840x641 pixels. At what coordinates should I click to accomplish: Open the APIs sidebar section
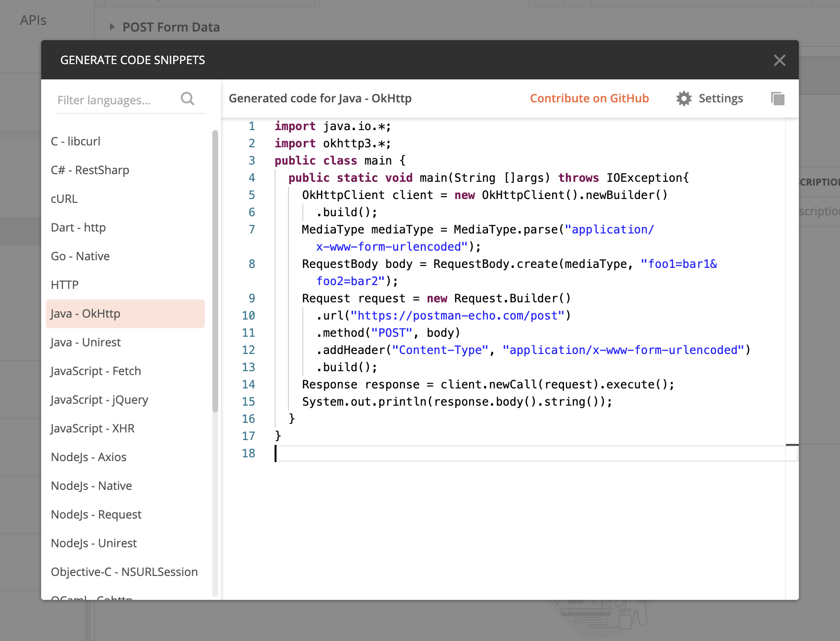(x=33, y=20)
